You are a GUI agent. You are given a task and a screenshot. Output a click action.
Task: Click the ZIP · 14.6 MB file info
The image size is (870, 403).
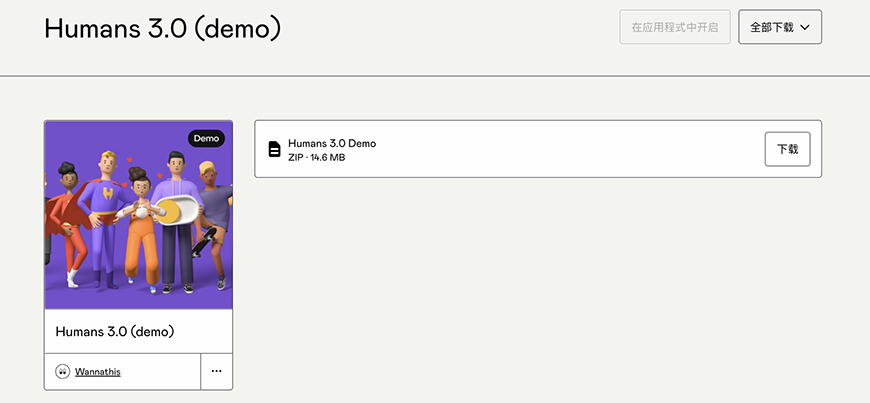coord(316,158)
